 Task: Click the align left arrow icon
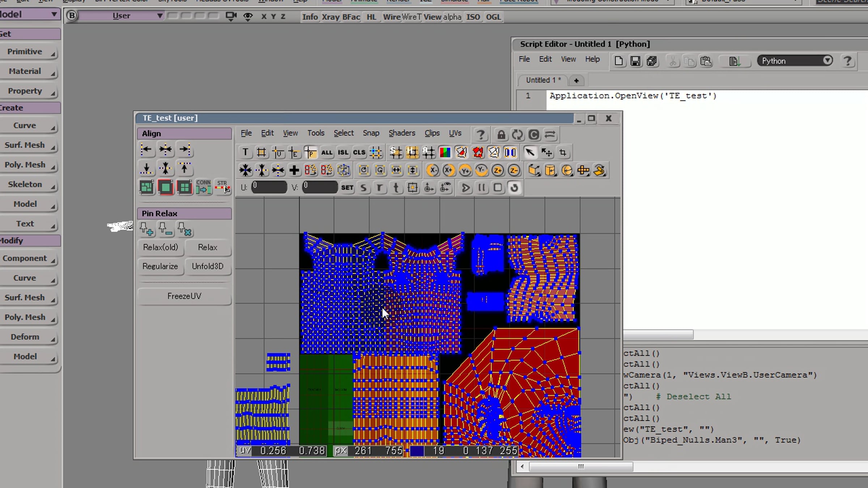[x=146, y=149]
